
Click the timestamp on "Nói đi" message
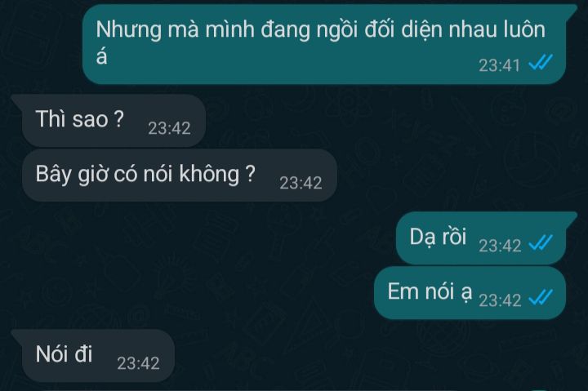138,363
